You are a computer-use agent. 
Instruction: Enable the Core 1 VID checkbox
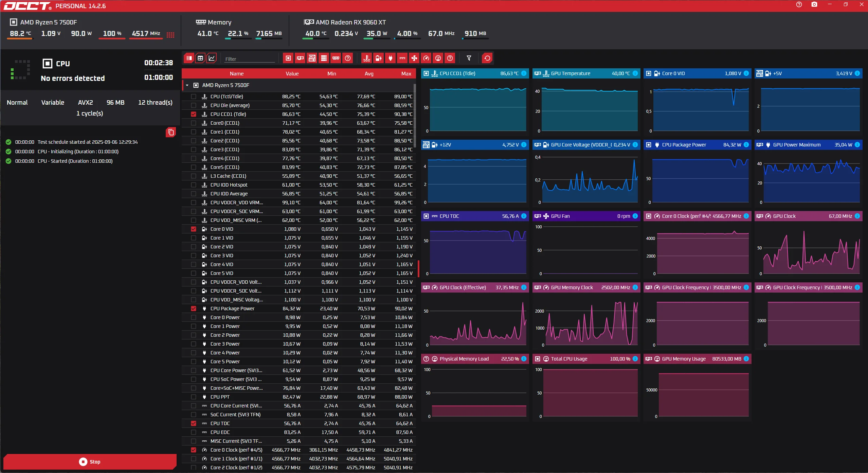tap(194, 238)
